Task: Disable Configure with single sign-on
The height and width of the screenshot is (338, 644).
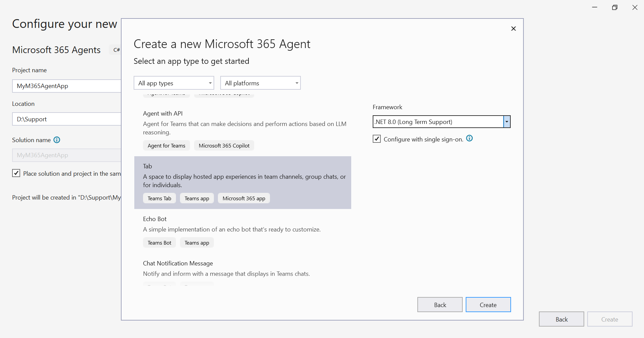Action: (x=377, y=138)
